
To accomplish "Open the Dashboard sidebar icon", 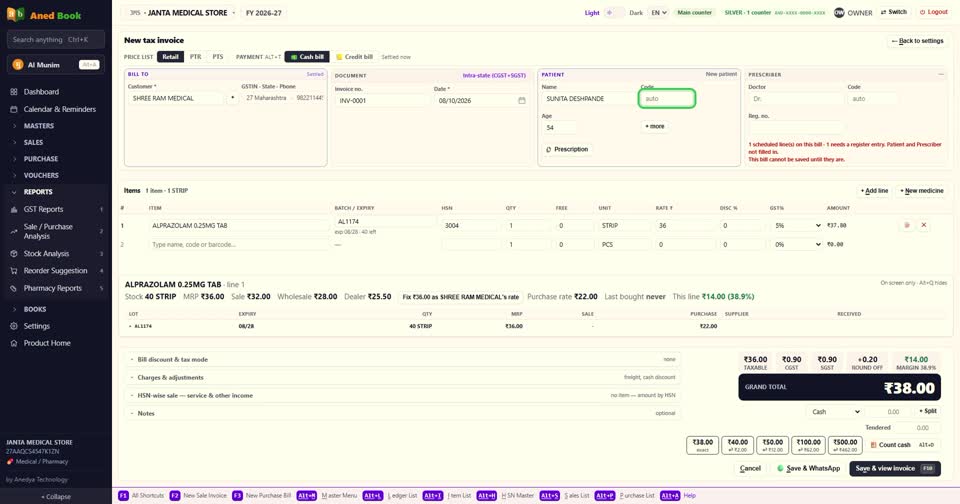I will pos(13,92).
